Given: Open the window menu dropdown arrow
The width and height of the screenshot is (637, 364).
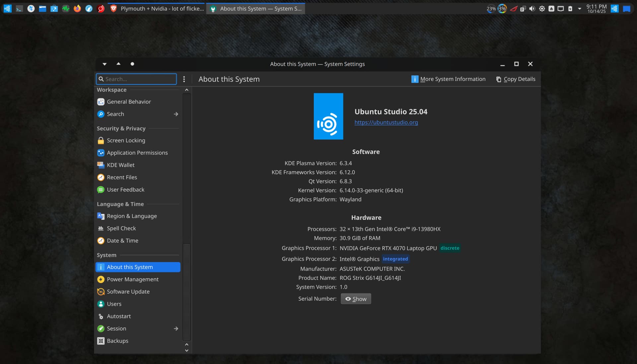Looking at the screenshot, I should 105,64.
